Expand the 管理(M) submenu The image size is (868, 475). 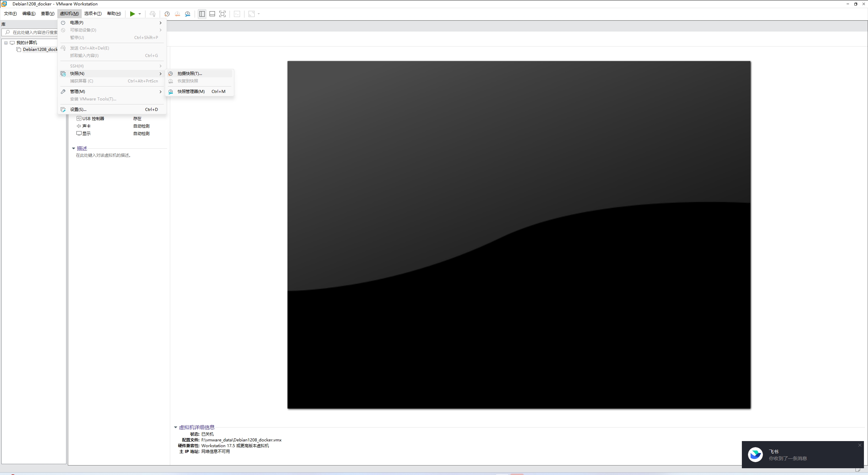[x=77, y=91]
